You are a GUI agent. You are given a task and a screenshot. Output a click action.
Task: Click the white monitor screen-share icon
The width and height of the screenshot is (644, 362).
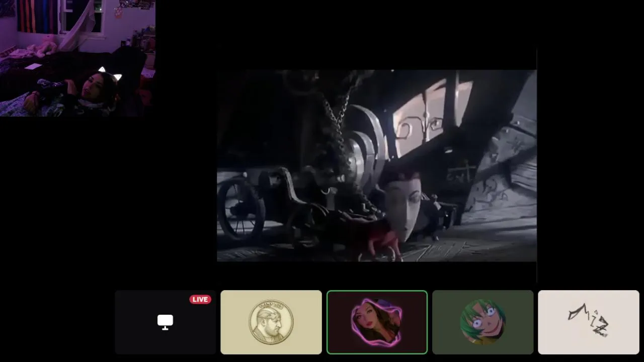tap(165, 322)
